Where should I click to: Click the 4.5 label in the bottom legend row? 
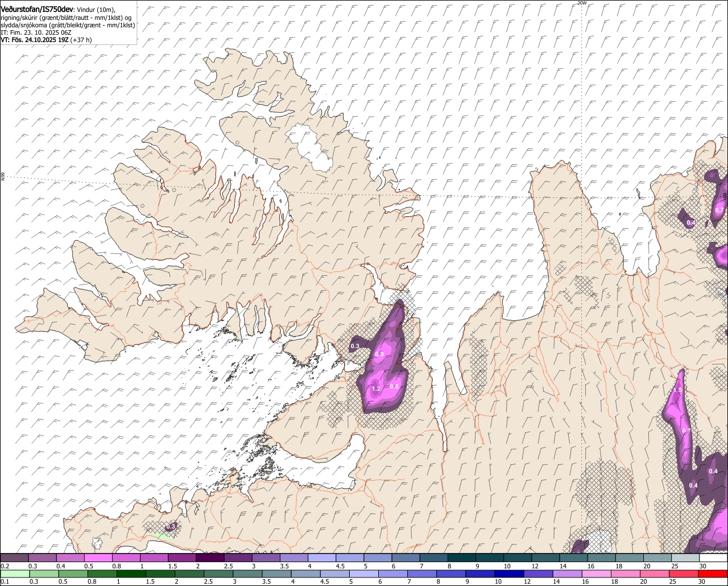[x=325, y=582]
